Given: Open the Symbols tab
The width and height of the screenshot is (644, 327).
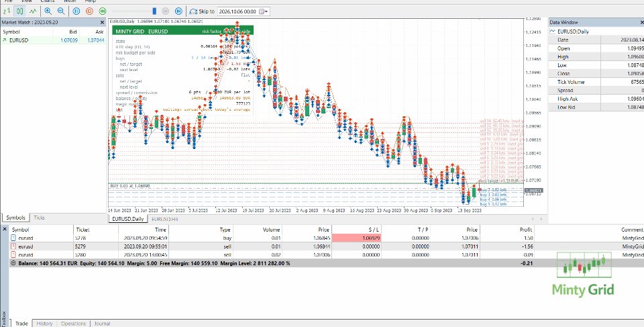Looking at the screenshot, I should [15, 218].
